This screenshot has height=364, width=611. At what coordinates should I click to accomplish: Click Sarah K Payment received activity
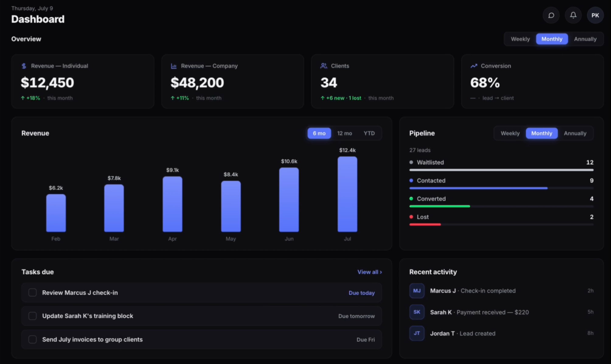coord(501,312)
